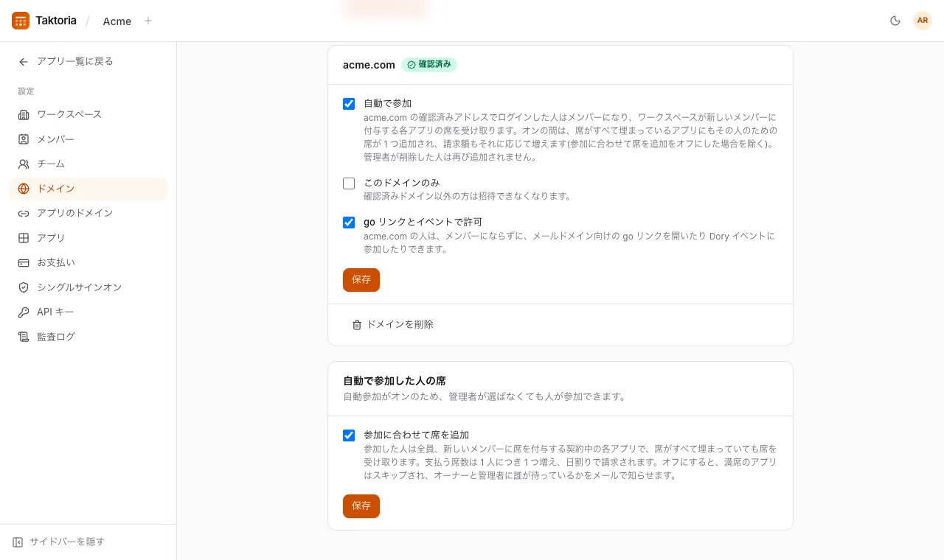Screen dimensions: 944x560
Task: Click the ワークスペース building icon
Action: pyautogui.click(x=24, y=115)
